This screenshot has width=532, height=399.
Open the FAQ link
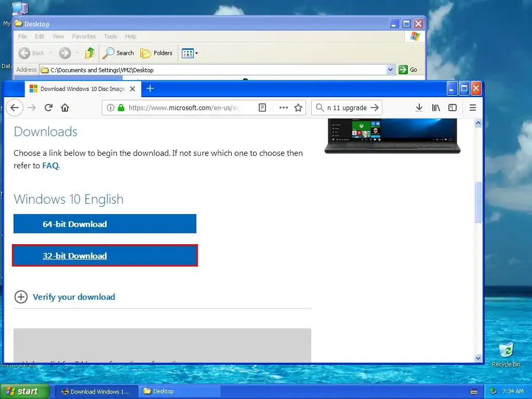(50, 166)
